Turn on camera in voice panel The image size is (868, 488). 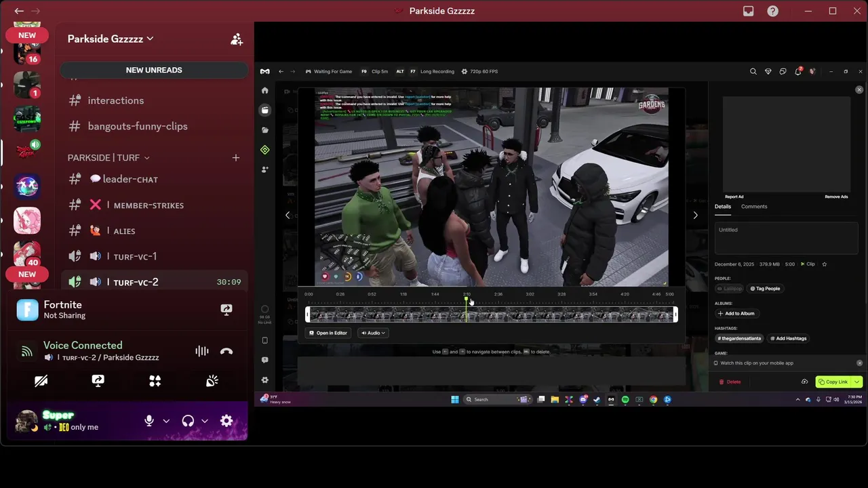(41, 381)
